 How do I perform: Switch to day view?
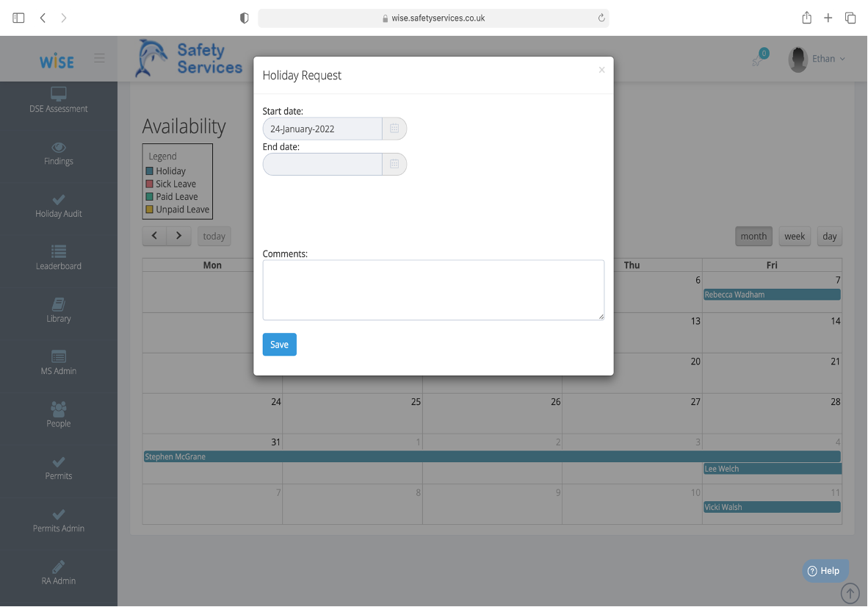click(829, 236)
